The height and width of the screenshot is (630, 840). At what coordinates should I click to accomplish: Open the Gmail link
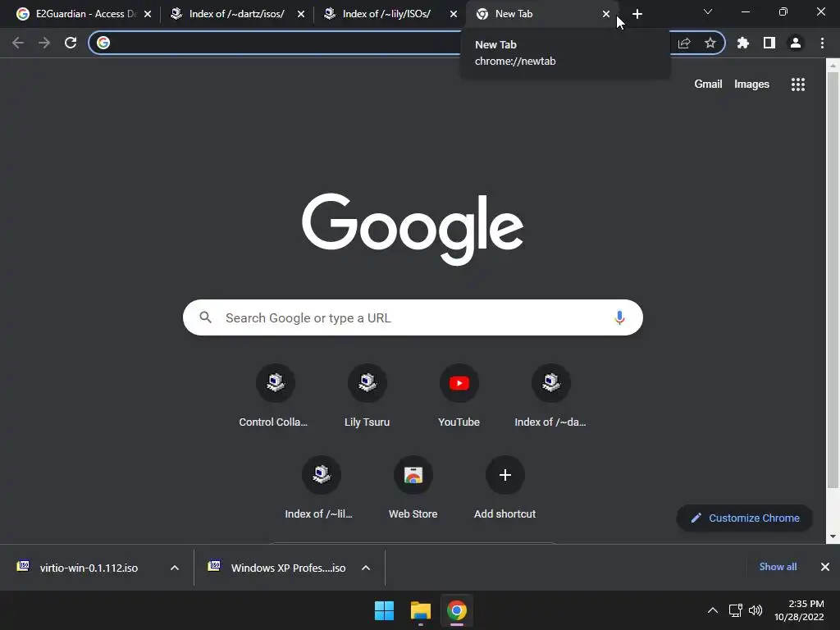pyautogui.click(x=708, y=84)
